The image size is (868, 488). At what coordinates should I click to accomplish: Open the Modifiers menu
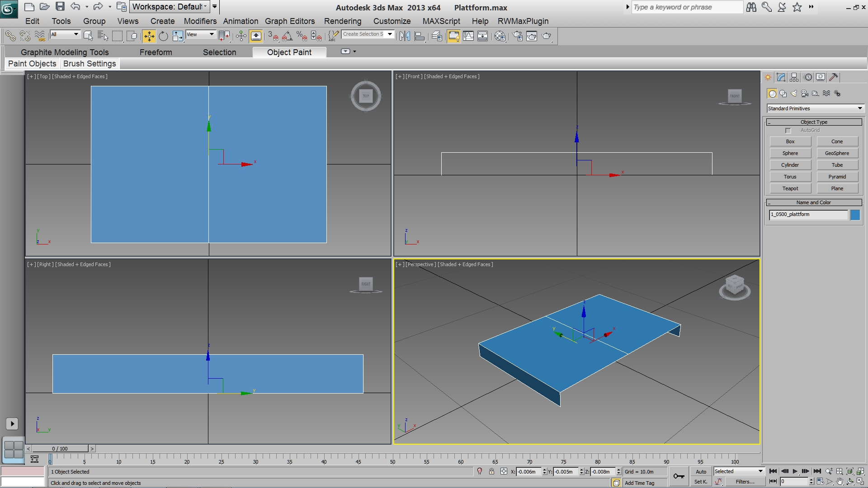click(200, 21)
